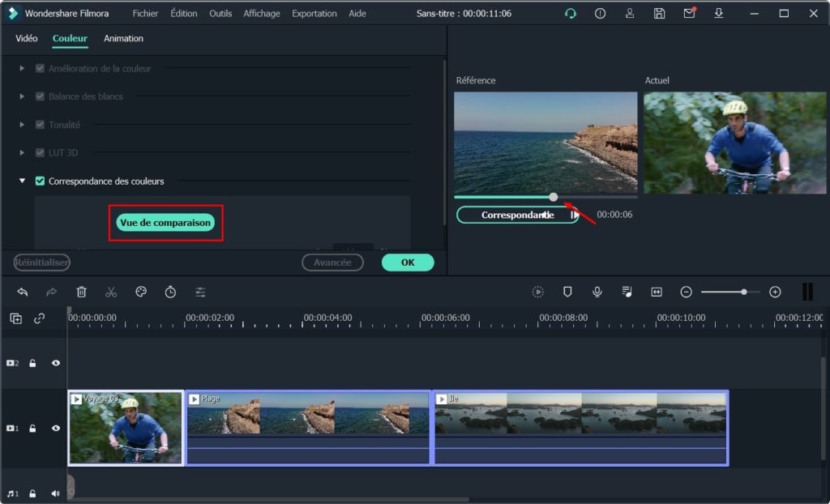830x504 pixels.
Task: Click the Undo arrow icon
Action: point(22,292)
